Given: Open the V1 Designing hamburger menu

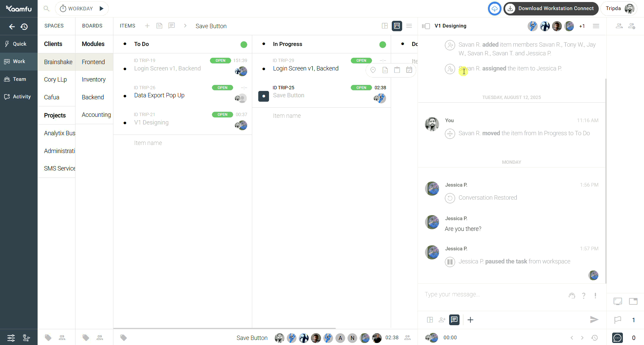Looking at the screenshot, I should pyautogui.click(x=596, y=26).
